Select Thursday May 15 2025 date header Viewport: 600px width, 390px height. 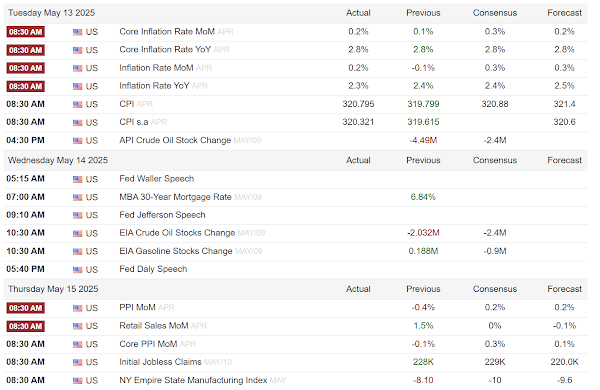click(53, 289)
